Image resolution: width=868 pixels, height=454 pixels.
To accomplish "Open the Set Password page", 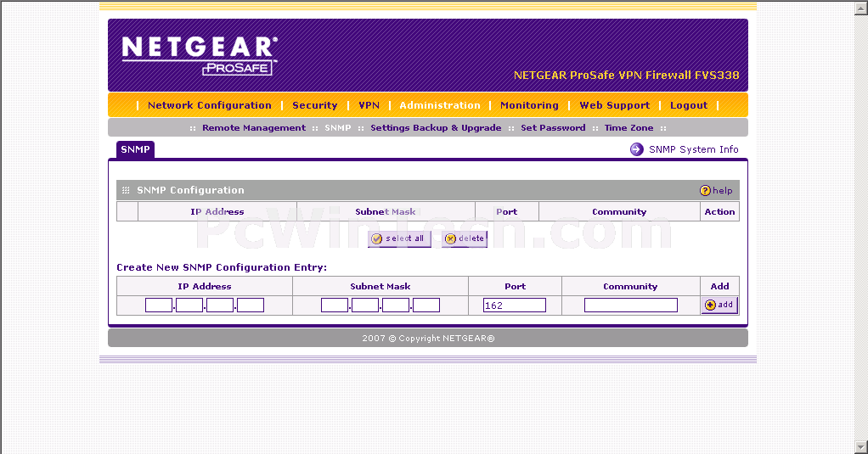I will 553,128.
